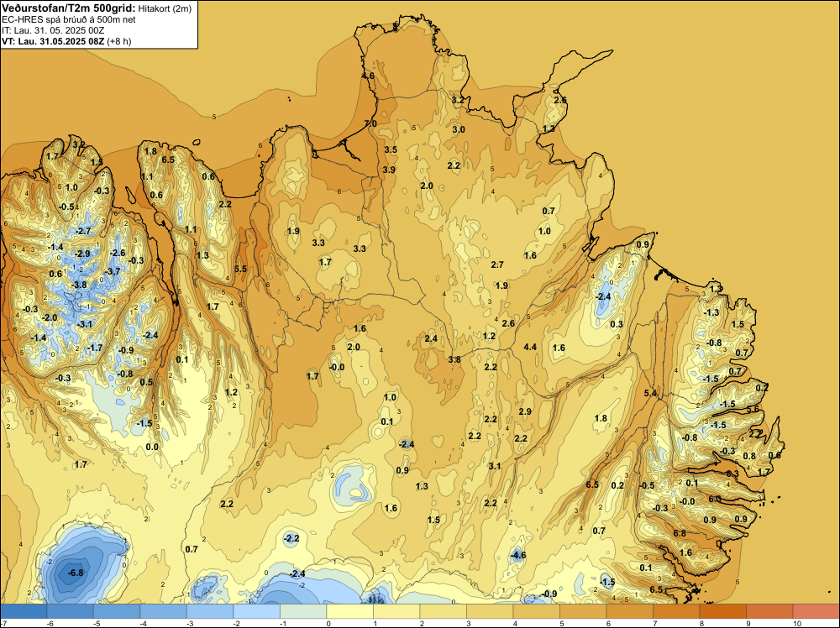Click the pale yellow legend swatch between 0 and 1
Image resolution: width=840 pixels, height=628 pixels.
pos(349,611)
